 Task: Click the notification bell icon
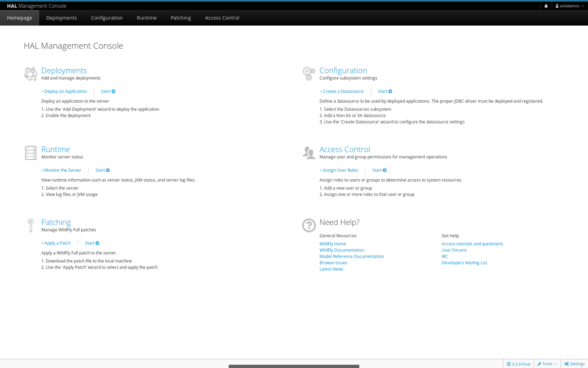pyautogui.click(x=546, y=6)
